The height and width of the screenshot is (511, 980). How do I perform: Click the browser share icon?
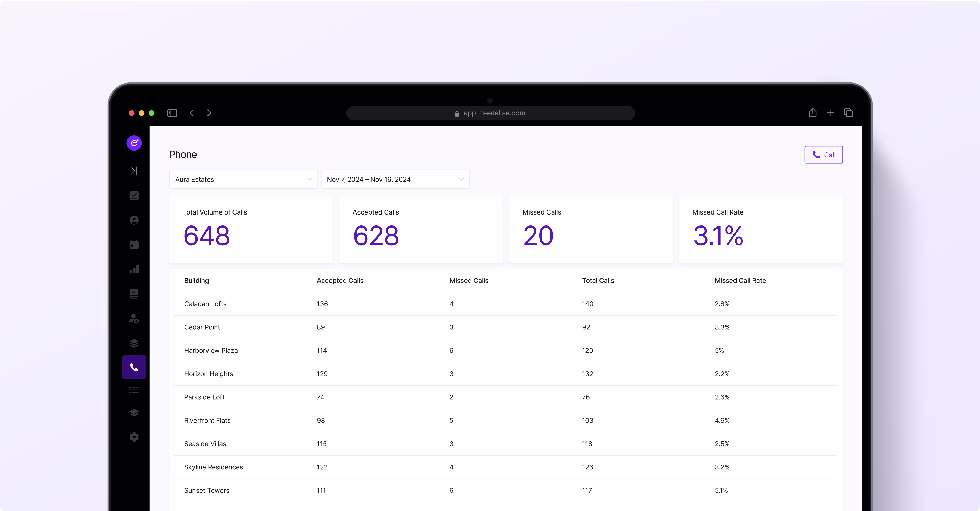813,113
